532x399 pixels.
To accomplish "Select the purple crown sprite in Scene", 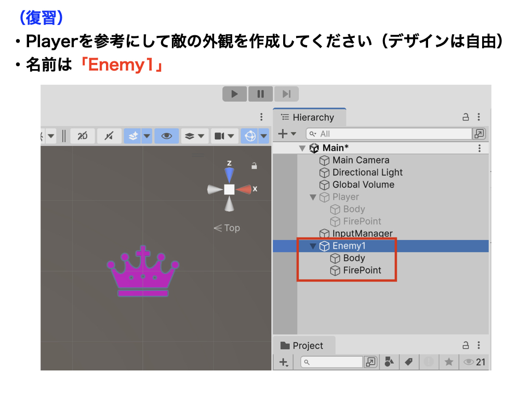I will pyautogui.click(x=143, y=271).
